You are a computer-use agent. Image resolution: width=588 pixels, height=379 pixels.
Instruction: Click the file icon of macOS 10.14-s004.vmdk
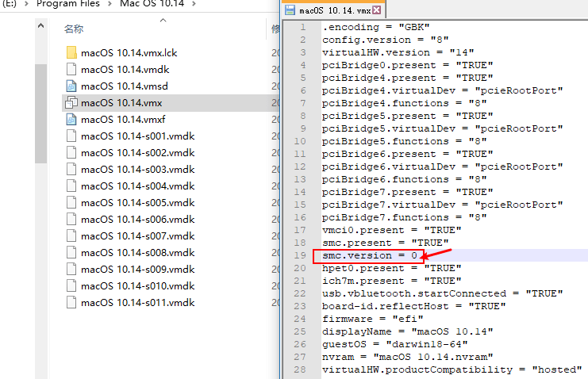(71, 186)
